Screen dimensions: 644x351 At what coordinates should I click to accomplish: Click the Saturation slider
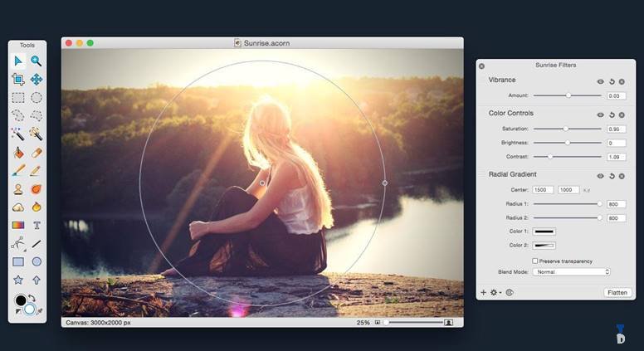[567, 129]
